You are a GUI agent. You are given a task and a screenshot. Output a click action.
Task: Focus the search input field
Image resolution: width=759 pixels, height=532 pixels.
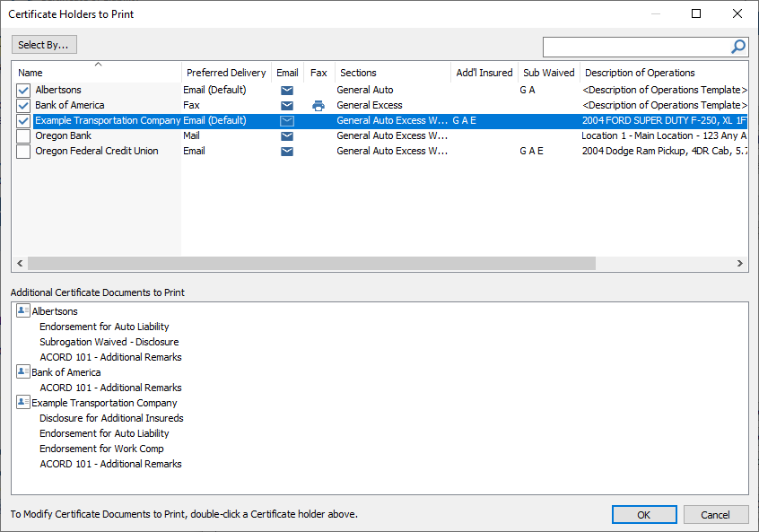(636, 47)
